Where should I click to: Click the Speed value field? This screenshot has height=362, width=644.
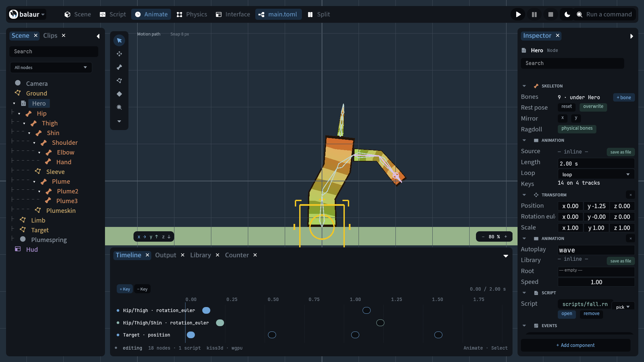coord(596,282)
